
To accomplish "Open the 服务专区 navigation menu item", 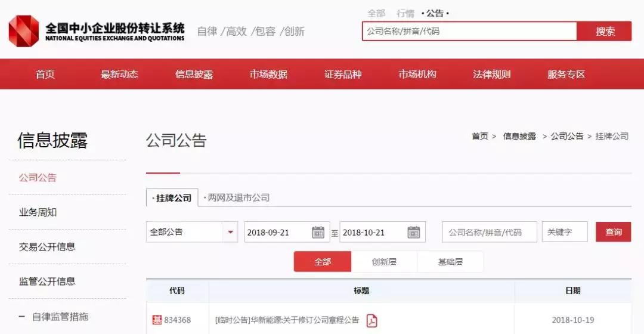I will (566, 75).
